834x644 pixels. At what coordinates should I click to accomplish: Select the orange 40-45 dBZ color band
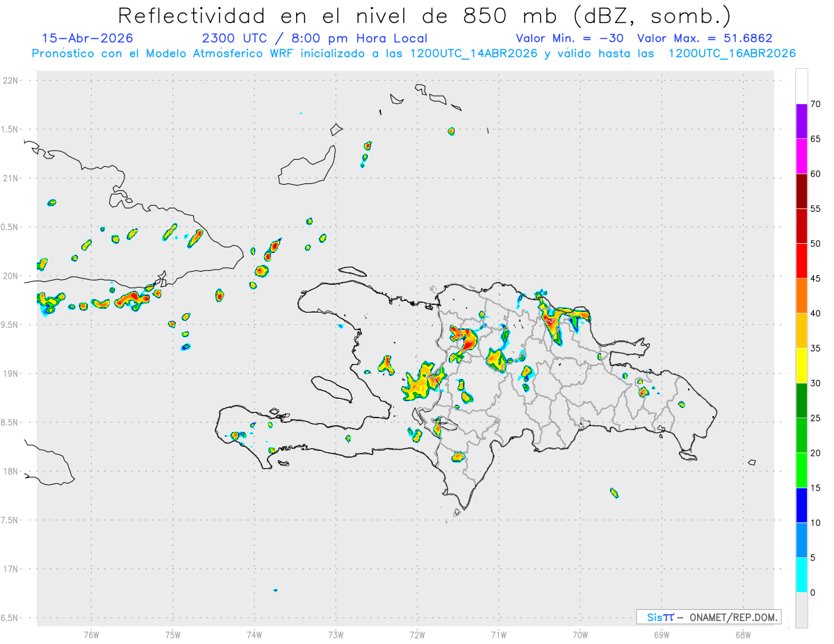pyautogui.click(x=801, y=296)
